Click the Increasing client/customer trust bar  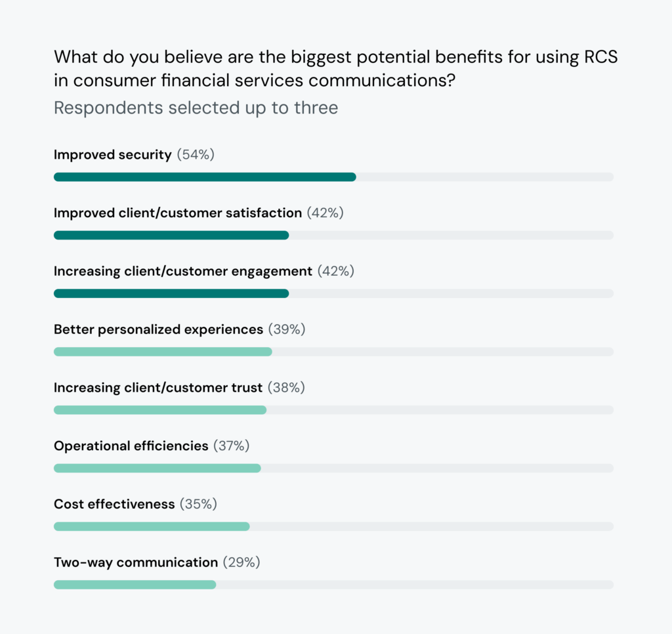333,410
